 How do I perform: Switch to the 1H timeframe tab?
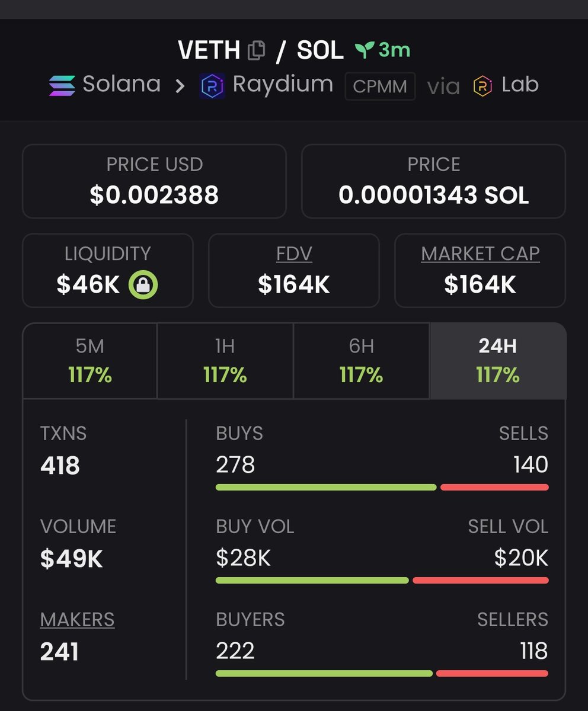[x=225, y=361]
